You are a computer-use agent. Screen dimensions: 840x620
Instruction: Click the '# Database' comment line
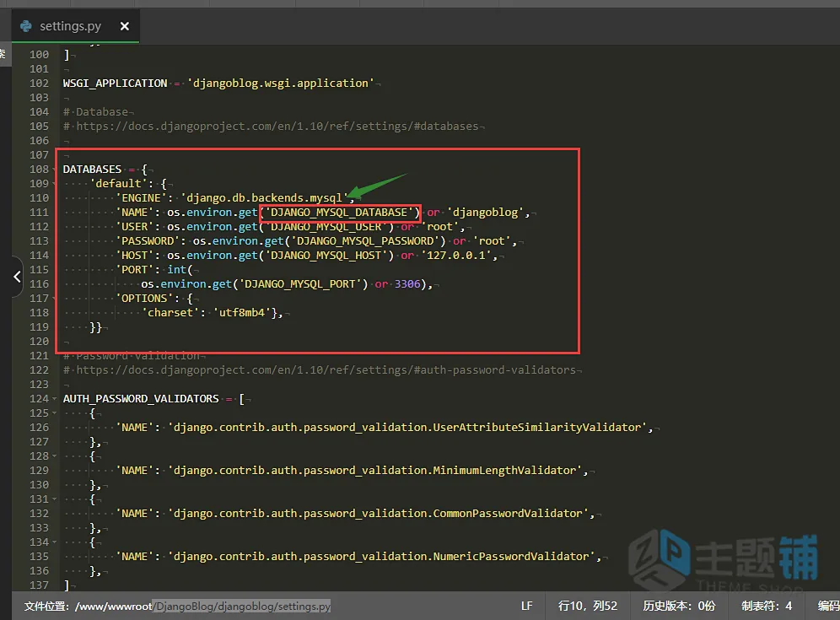point(96,112)
